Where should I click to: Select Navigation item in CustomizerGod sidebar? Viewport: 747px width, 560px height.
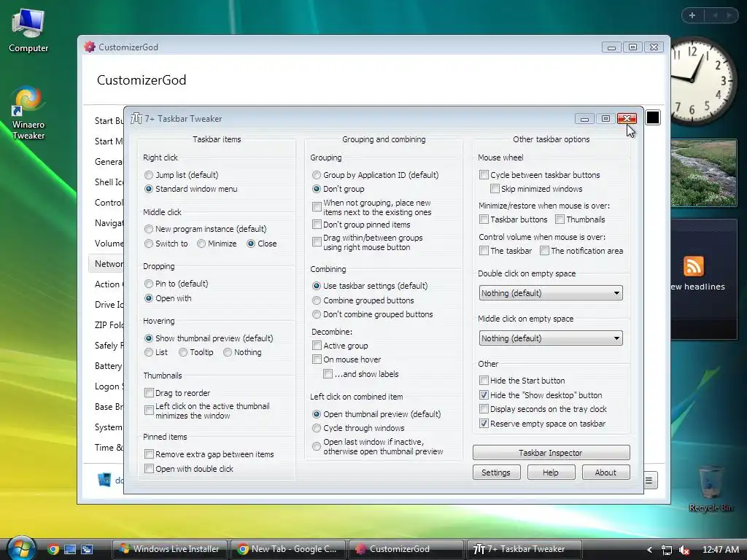click(x=108, y=223)
